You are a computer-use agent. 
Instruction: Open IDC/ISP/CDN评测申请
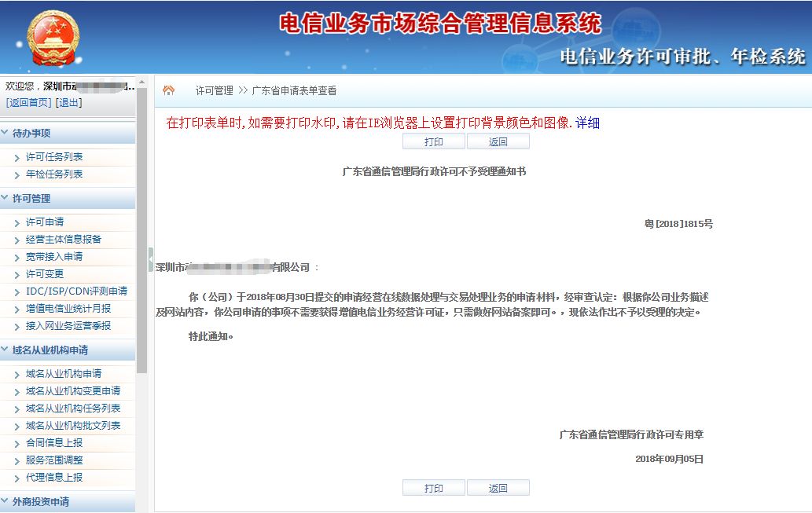point(77,291)
